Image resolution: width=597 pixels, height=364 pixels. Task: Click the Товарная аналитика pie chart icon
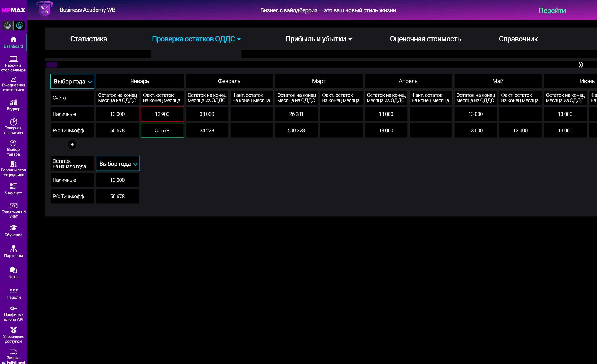(13, 122)
